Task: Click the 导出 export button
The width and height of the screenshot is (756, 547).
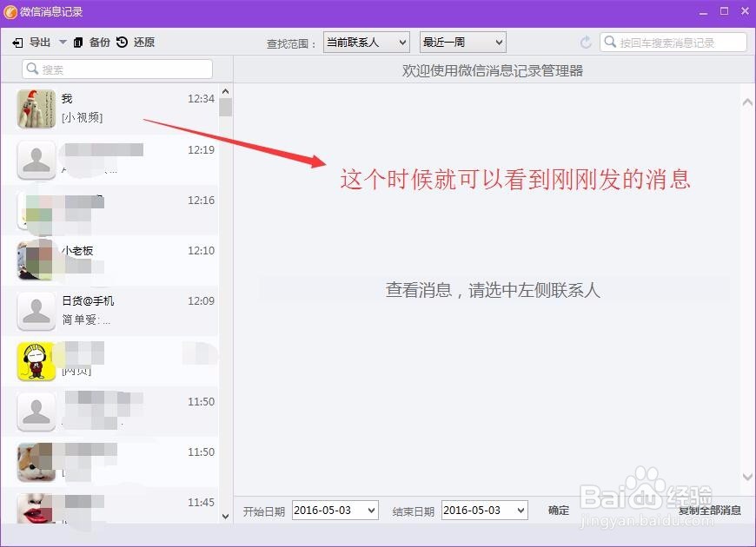Action: (x=31, y=43)
